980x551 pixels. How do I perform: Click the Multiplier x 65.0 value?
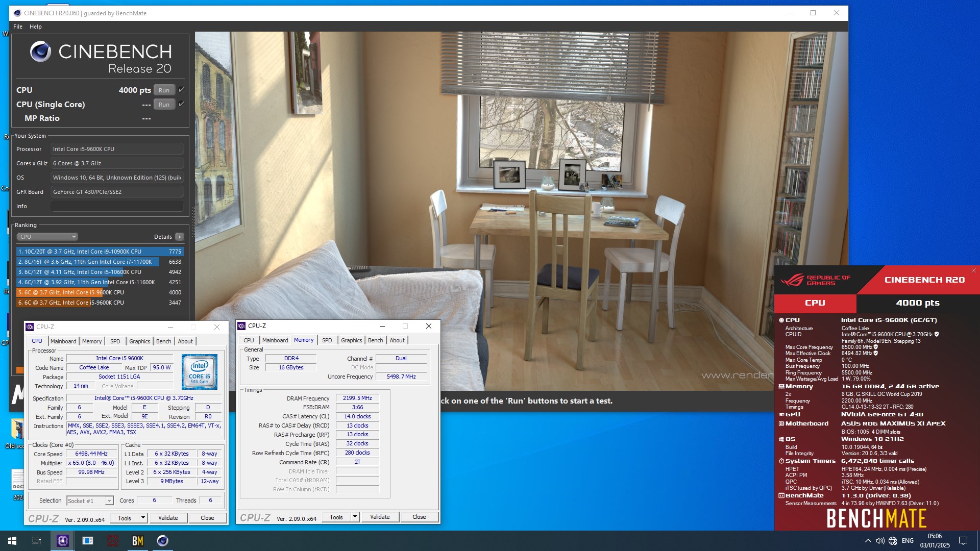[x=91, y=463]
